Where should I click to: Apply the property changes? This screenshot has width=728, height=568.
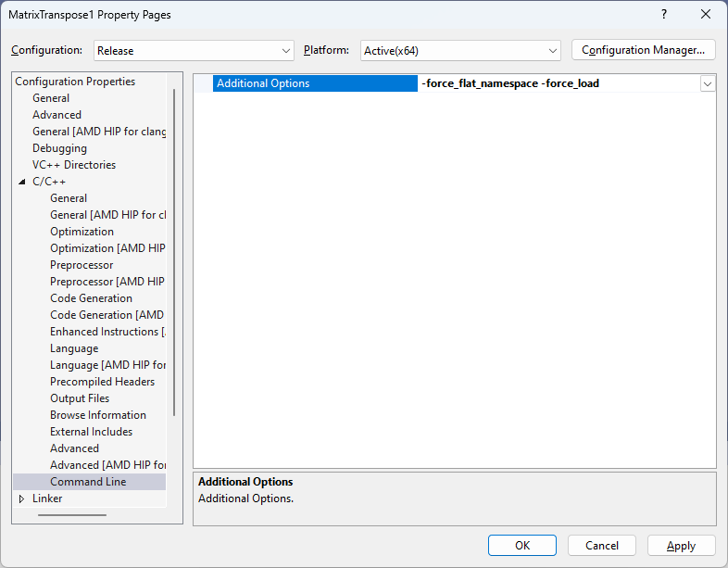tap(681, 546)
